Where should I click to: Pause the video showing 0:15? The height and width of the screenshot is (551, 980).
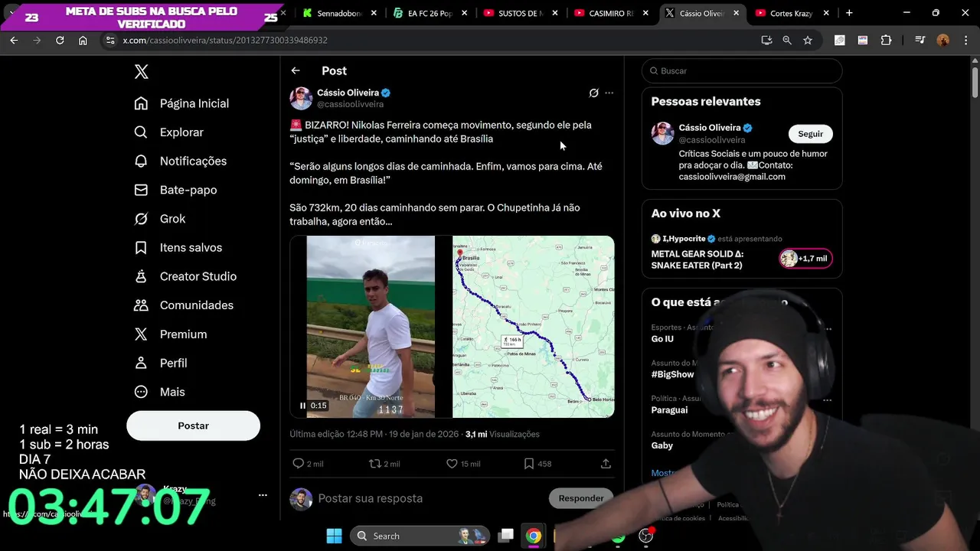(x=303, y=406)
